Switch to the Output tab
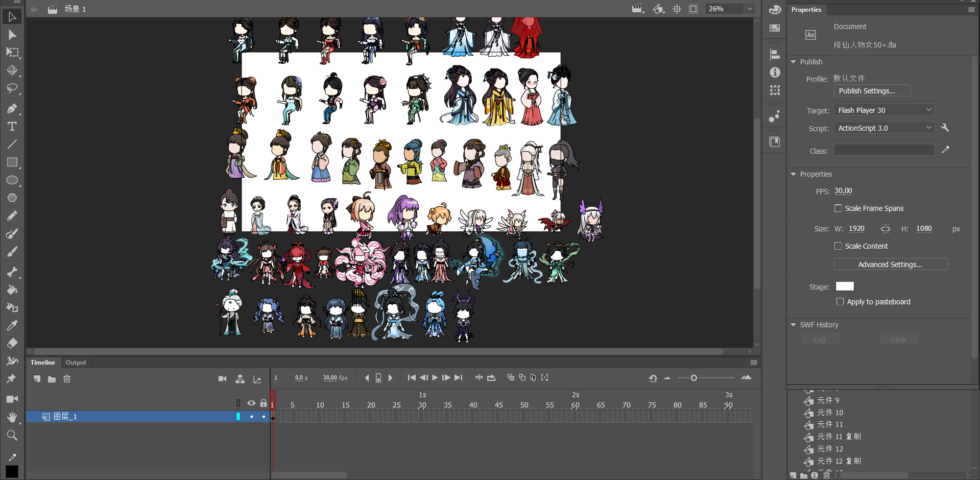This screenshot has width=980, height=480. click(x=76, y=363)
